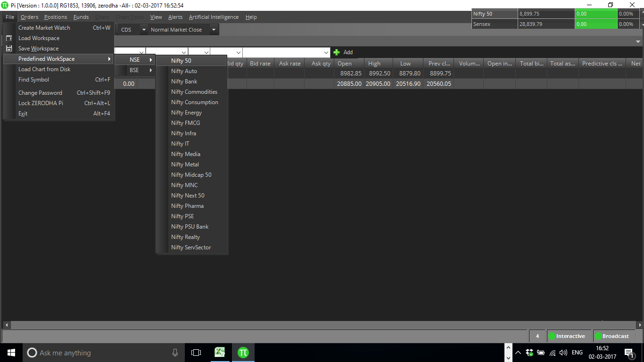This screenshot has height=362, width=644.
Task: Click the Cortana microphone icon
Action: pos(175,352)
